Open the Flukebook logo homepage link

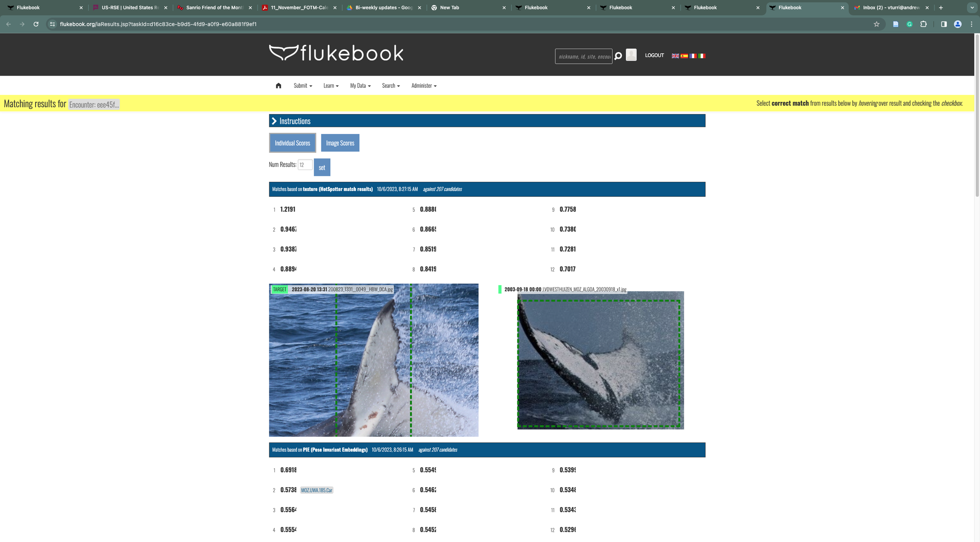[x=336, y=53]
